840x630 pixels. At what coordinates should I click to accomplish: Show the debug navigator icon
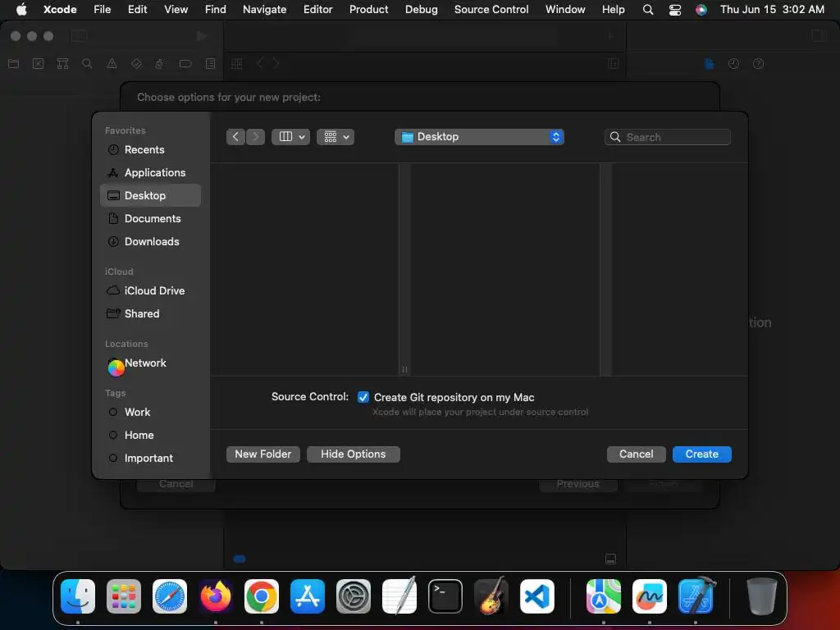pyautogui.click(x=160, y=64)
